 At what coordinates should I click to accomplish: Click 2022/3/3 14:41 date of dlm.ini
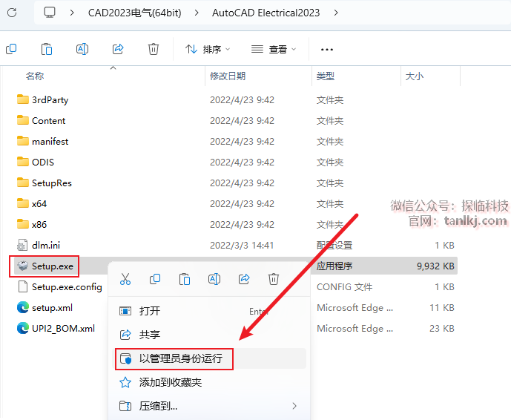click(x=242, y=245)
